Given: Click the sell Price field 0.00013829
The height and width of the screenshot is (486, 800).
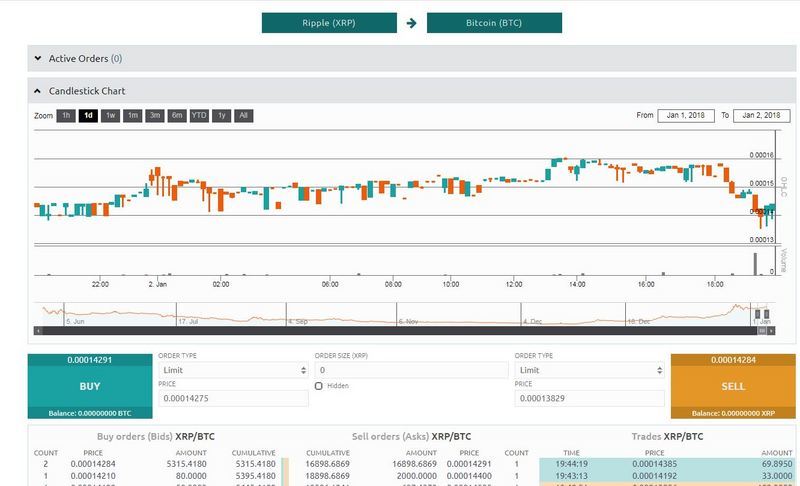Looking at the screenshot, I should (590, 398).
